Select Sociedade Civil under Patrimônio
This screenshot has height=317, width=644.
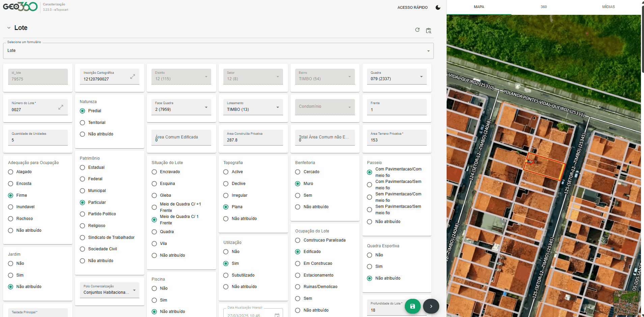point(82,249)
